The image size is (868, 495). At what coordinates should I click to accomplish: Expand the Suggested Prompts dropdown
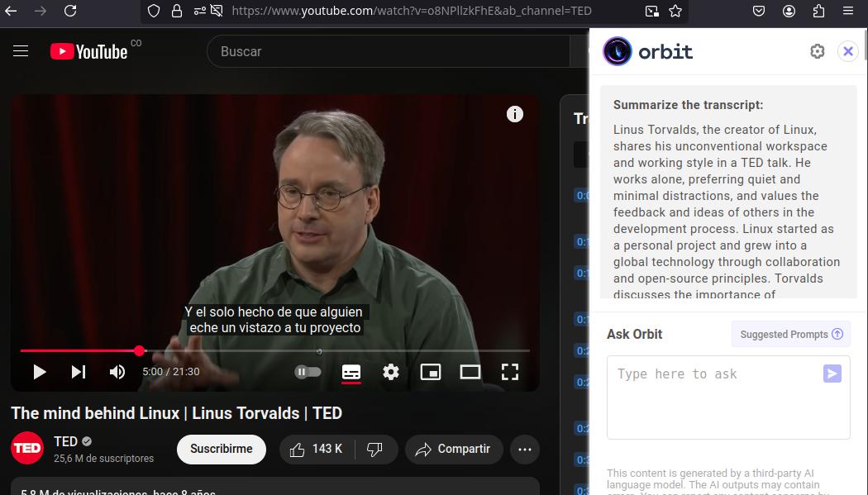point(791,334)
